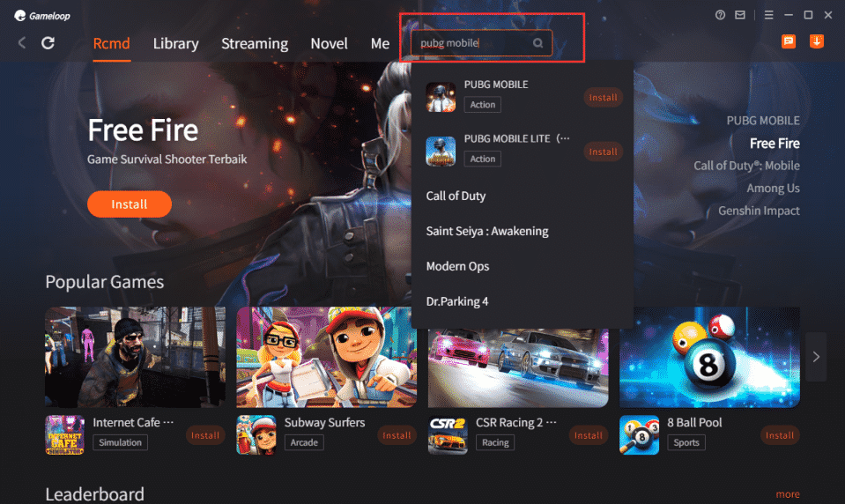845x504 pixels.
Task: Select Saint Seiya : Awakening suggestion
Action: tap(487, 231)
